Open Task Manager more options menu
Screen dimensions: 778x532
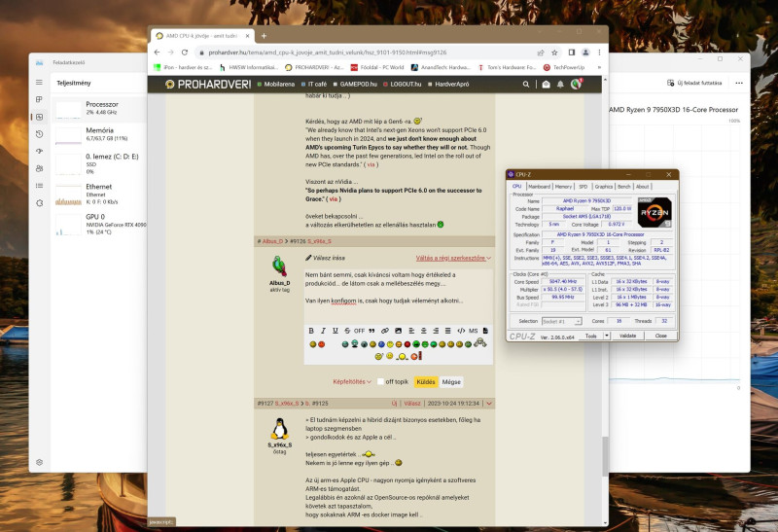[x=739, y=83]
